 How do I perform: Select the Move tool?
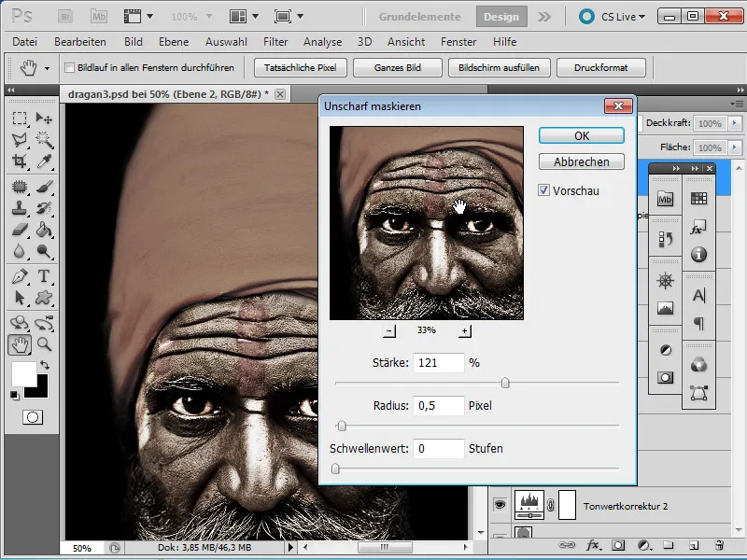44,118
